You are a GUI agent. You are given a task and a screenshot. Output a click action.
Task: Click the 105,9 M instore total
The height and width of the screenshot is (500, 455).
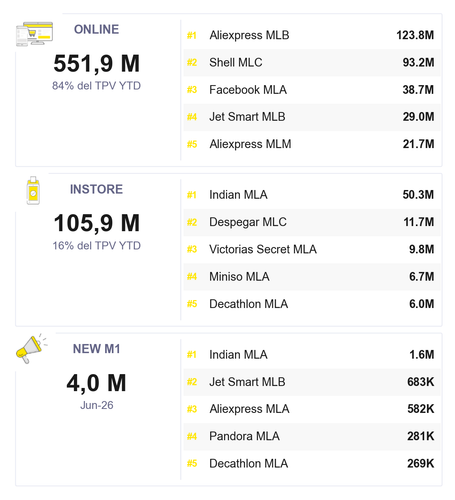pos(97,223)
